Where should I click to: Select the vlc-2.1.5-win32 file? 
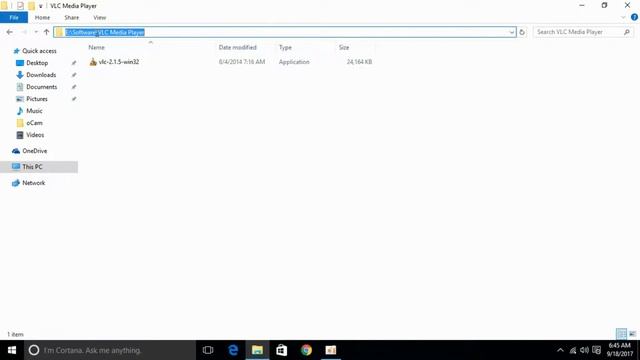[x=118, y=62]
